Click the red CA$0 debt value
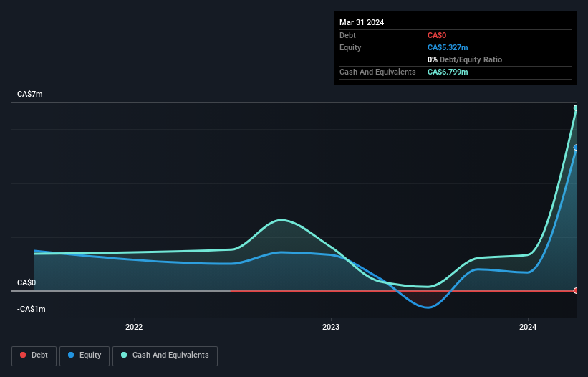This screenshot has width=588, height=377. (x=437, y=35)
